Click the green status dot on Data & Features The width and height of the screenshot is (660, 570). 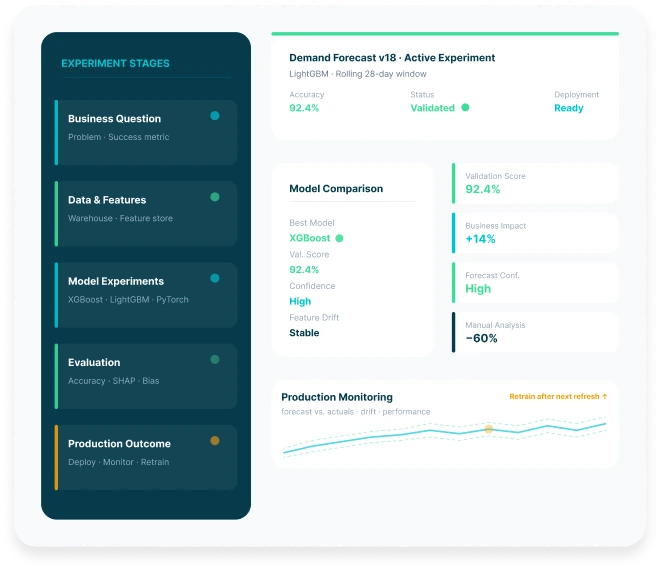(215, 197)
